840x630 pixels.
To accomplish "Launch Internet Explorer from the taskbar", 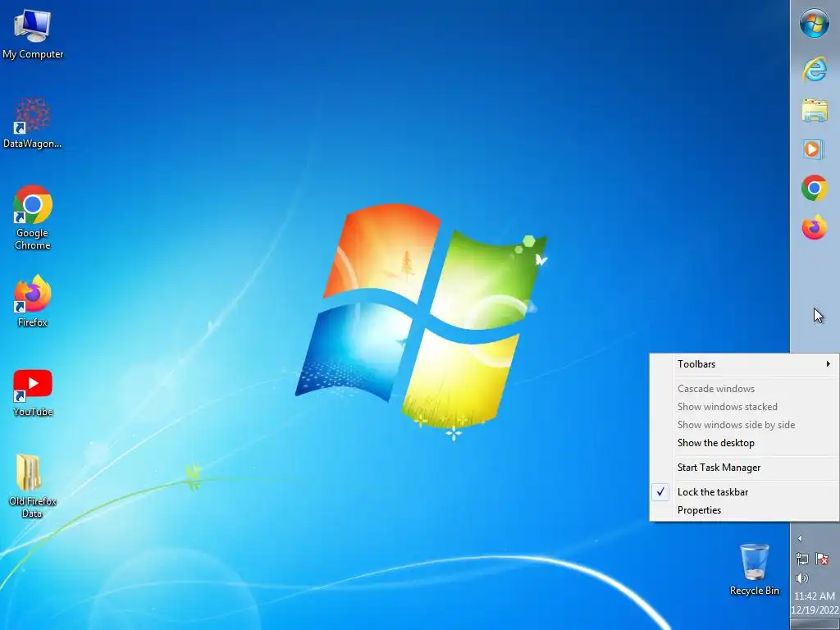I will [x=815, y=69].
